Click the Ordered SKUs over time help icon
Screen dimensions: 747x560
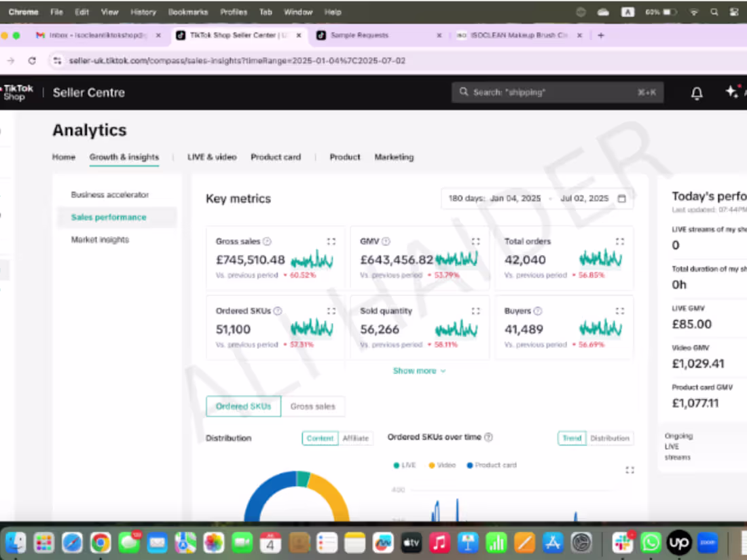tap(488, 438)
